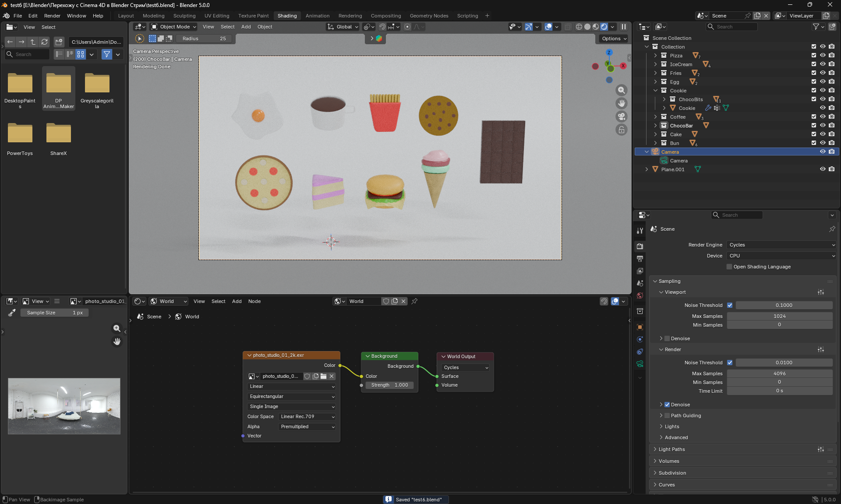Open the Equirectangular projection dropdown
Viewport: 841px width, 504px height.
(292, 396)
